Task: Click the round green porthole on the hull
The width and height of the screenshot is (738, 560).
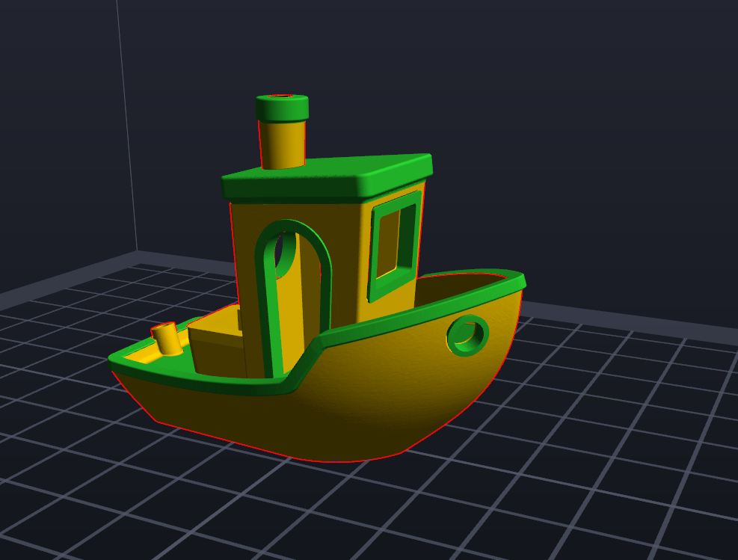Action: [467, 336]
